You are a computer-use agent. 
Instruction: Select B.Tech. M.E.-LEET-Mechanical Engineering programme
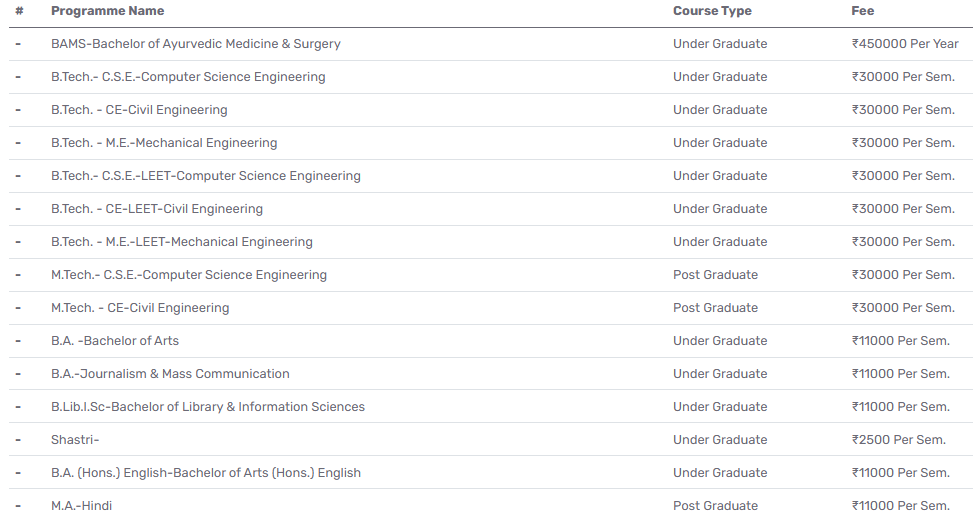pyautogui.click(x=182, y=242)
